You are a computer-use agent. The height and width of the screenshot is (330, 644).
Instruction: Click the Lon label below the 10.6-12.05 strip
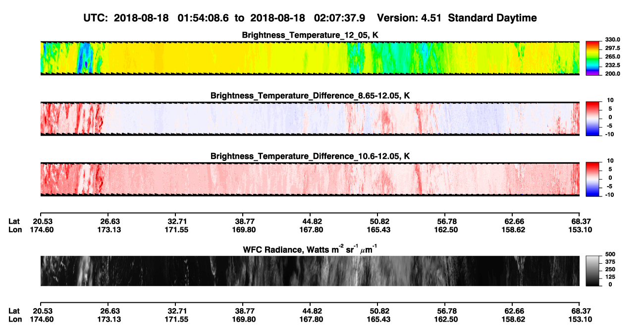15,230
